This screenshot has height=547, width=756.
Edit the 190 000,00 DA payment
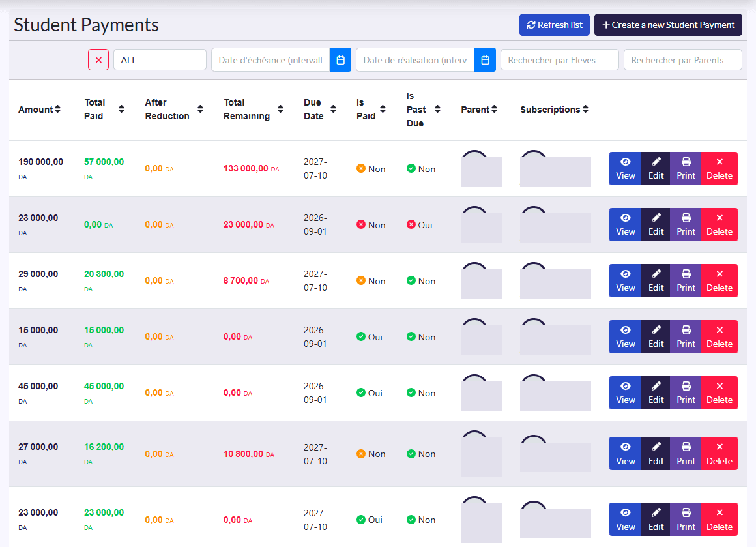(x=656, y=168)
